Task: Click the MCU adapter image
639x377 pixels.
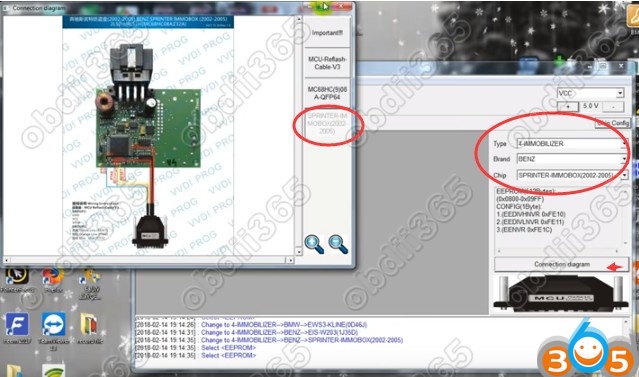Action: pyautogui.click(x=561, y=293)
